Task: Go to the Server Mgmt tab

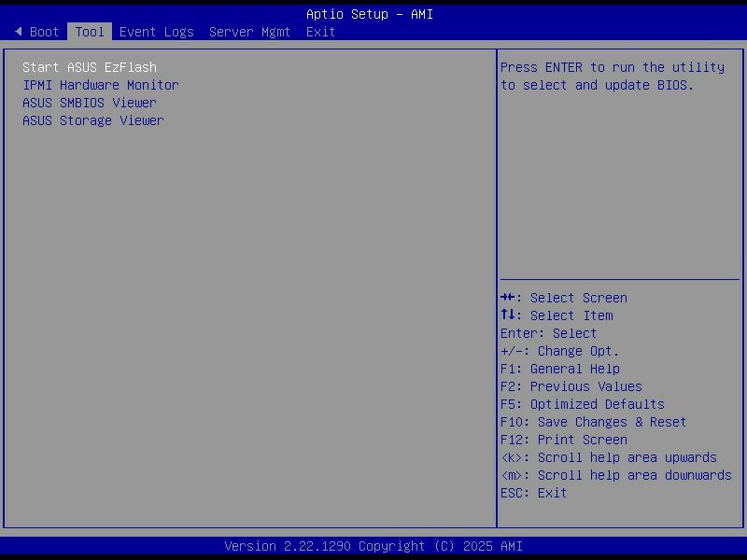Action: (x=249, y=32)
